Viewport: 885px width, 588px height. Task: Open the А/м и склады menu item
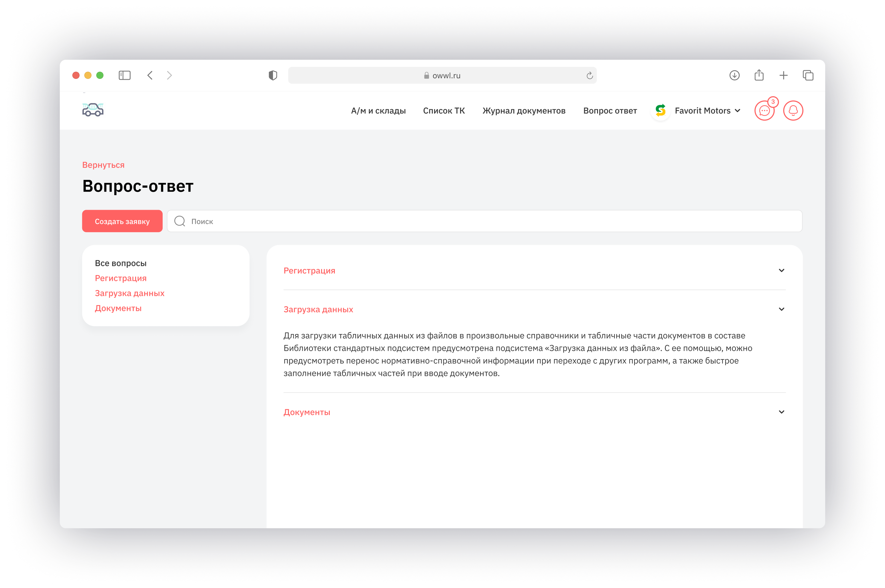378,111
